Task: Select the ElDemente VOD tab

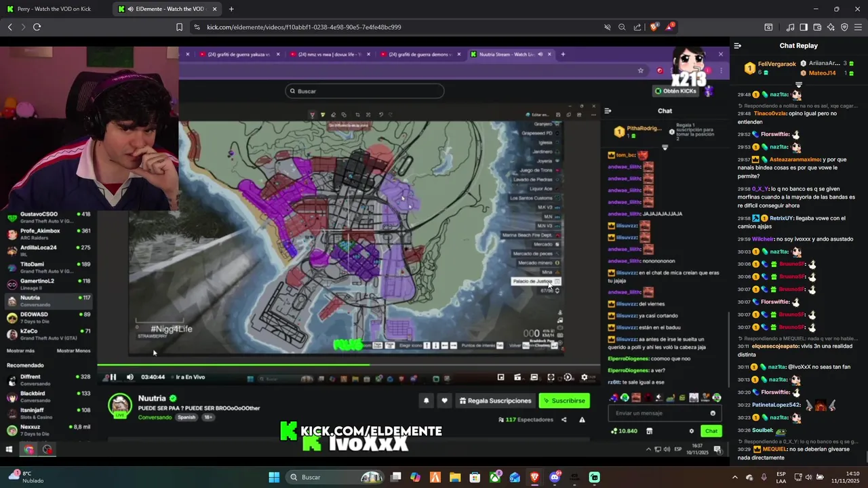Action: (167, 9)
